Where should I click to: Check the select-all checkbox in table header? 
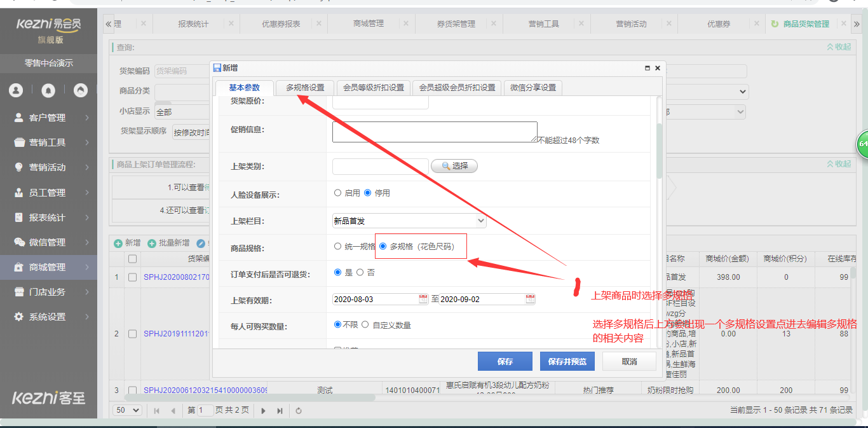pyautogui.click(x=132, y=259)
